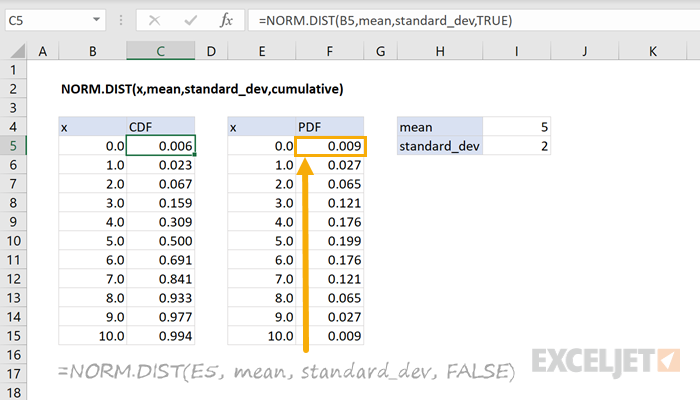Image resolution: width=700 pixels, height=400 pixels.
Task: Select cell B15 showing 10.0
Action: pyautogui.click(x=92, y=336)
